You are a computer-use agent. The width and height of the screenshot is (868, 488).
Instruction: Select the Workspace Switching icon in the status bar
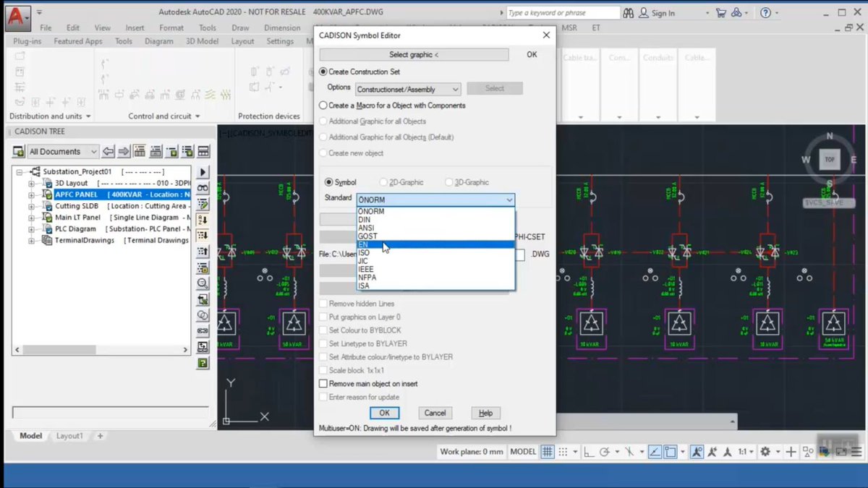point(765,452)
